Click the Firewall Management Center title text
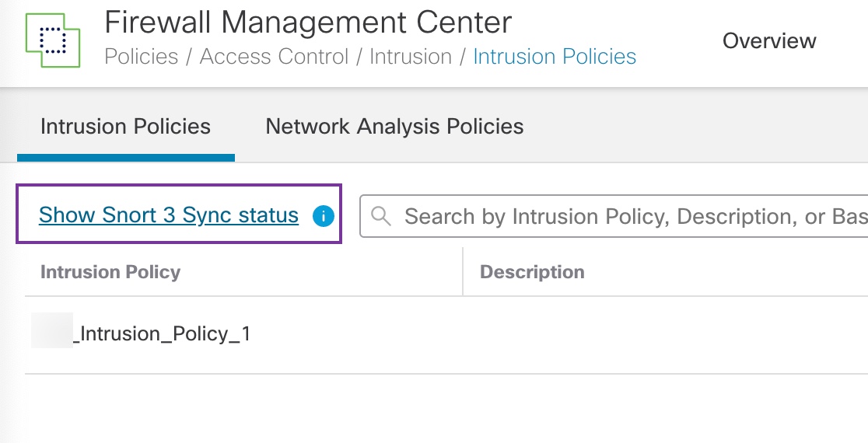Viewport: 868px width, 443px height. click(x=308, y=22)
